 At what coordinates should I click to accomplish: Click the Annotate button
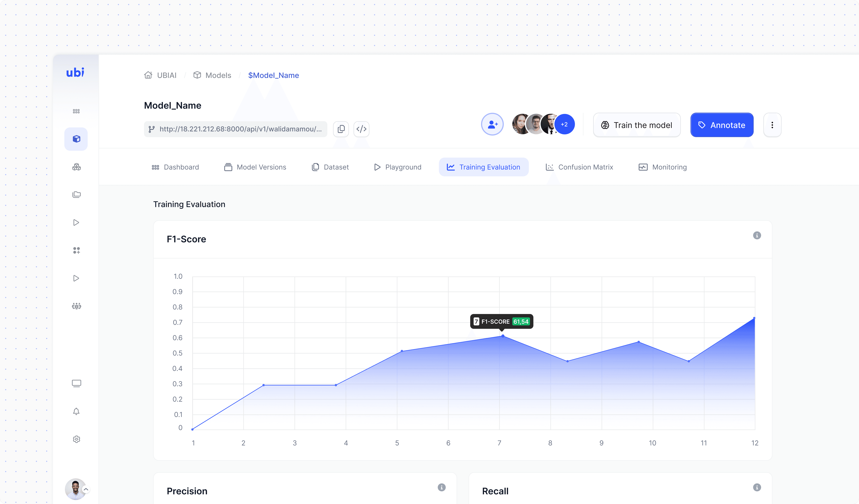click(x=722, y=125)
